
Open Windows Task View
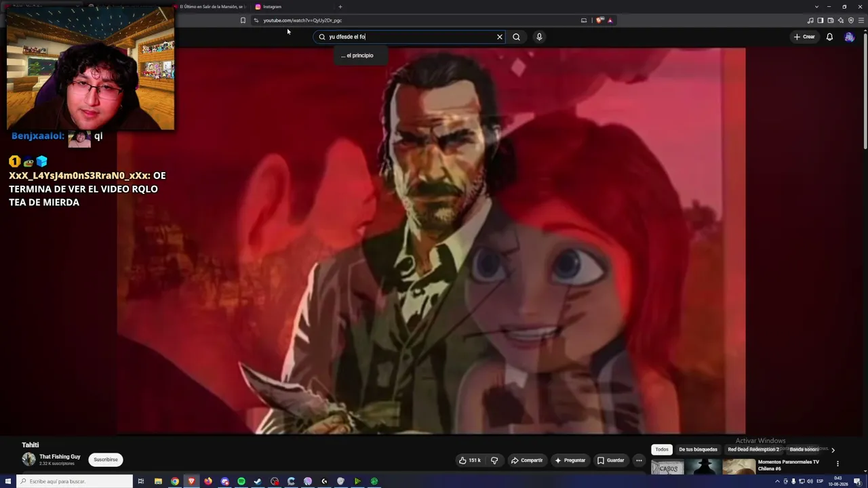pyautogui.click(x=141, y=481)
